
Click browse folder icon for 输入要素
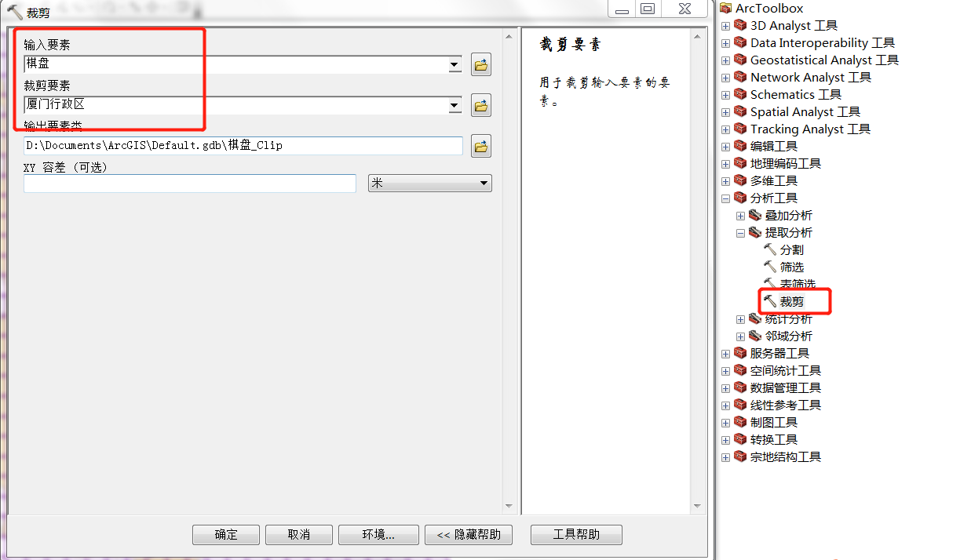coord(480,65)
